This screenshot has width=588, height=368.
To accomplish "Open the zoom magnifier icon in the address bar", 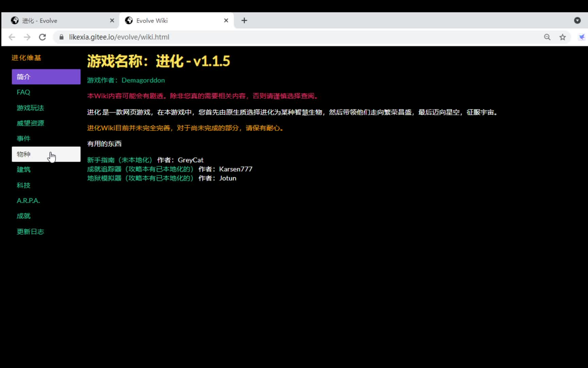I will [x=547, y=37].
